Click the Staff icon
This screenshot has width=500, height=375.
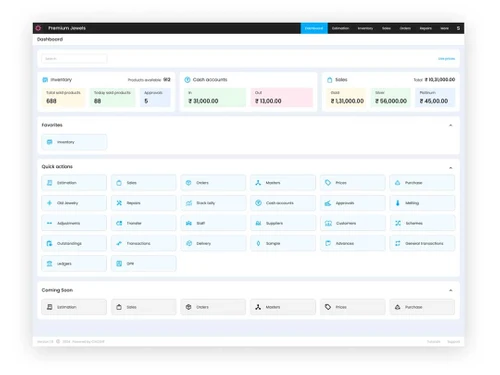(x=189, y=223)
